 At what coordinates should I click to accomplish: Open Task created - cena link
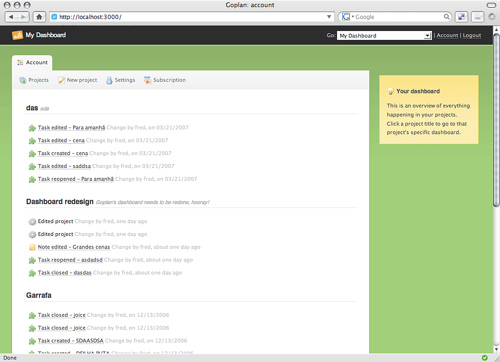[63, 153]
